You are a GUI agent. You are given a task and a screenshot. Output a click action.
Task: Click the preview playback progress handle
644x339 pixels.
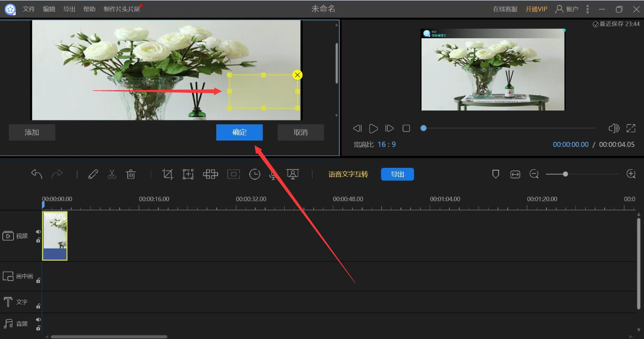[x=423, y=128]
